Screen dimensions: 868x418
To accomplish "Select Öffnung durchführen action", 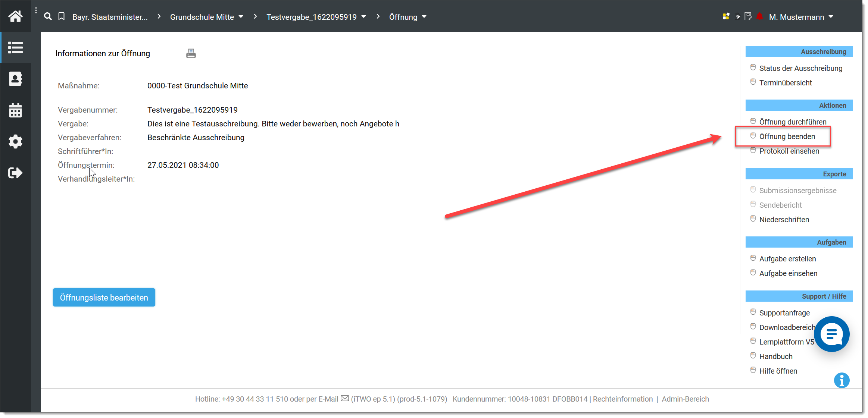I will coord(793,122).
